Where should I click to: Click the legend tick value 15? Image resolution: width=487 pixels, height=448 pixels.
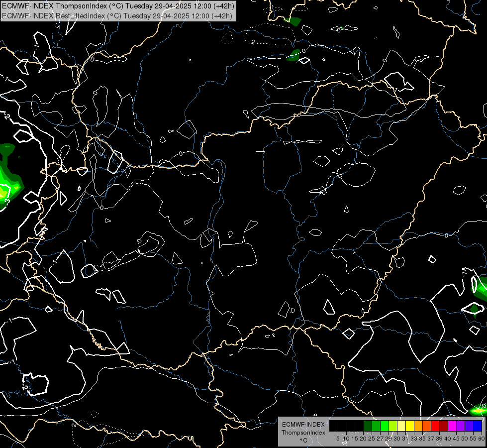click(x=355, y=439)
